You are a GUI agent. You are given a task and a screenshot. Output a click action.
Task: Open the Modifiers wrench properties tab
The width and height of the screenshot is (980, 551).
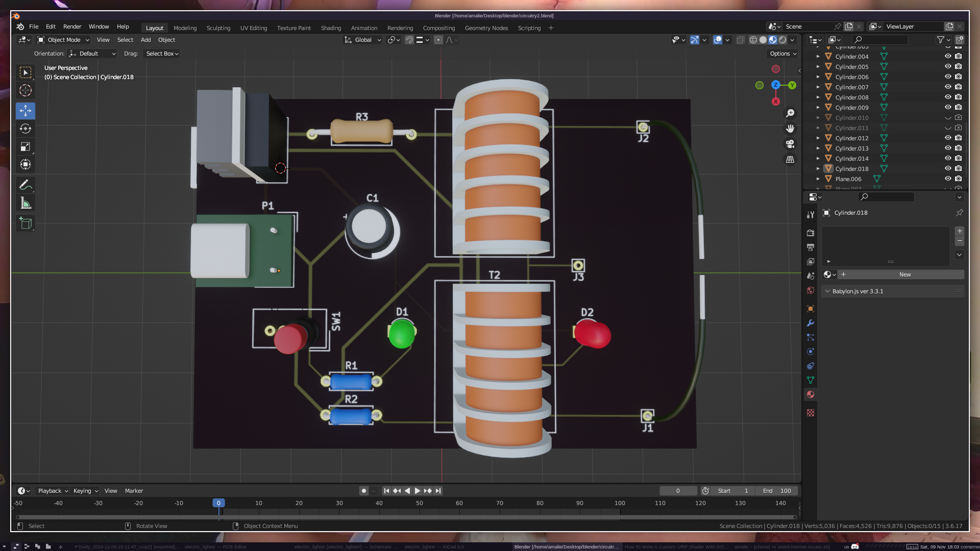[811, 323]
